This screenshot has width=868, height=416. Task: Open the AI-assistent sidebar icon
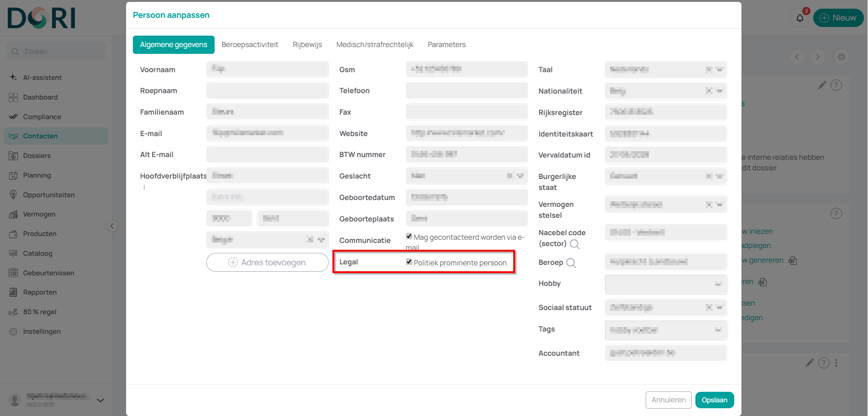[x=13, y=77]
